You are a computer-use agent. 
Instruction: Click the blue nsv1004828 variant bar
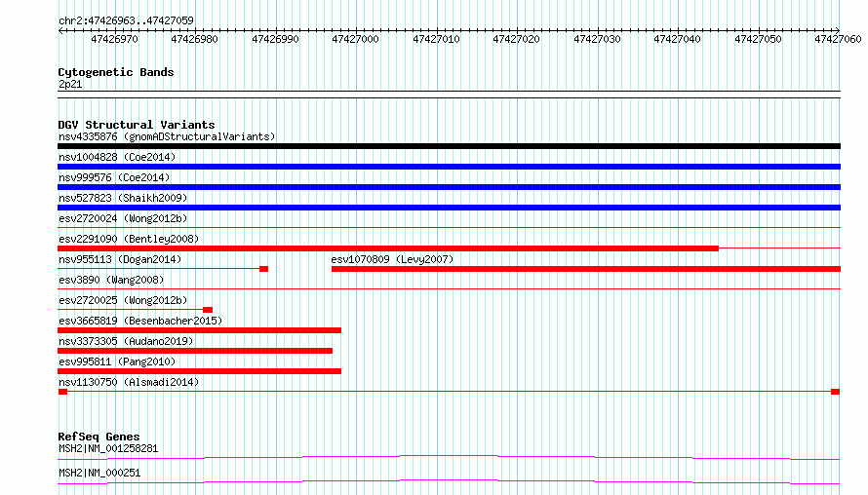point(449,167)
